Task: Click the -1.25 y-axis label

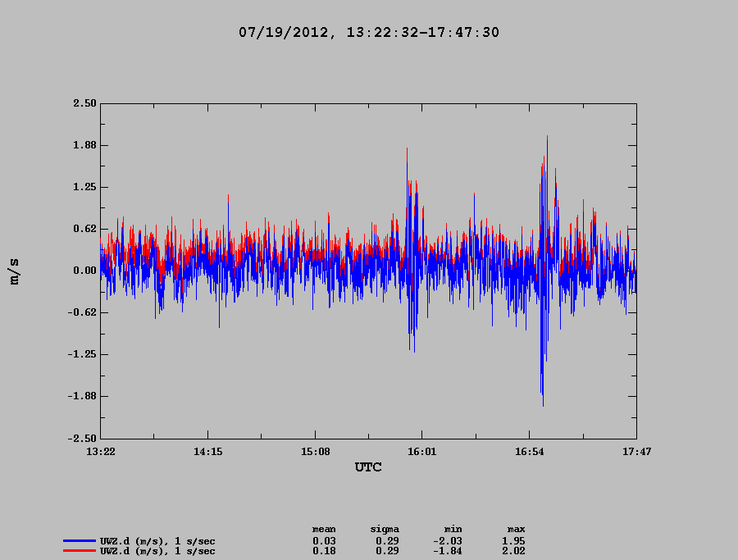Action: (x=82, y=354)
